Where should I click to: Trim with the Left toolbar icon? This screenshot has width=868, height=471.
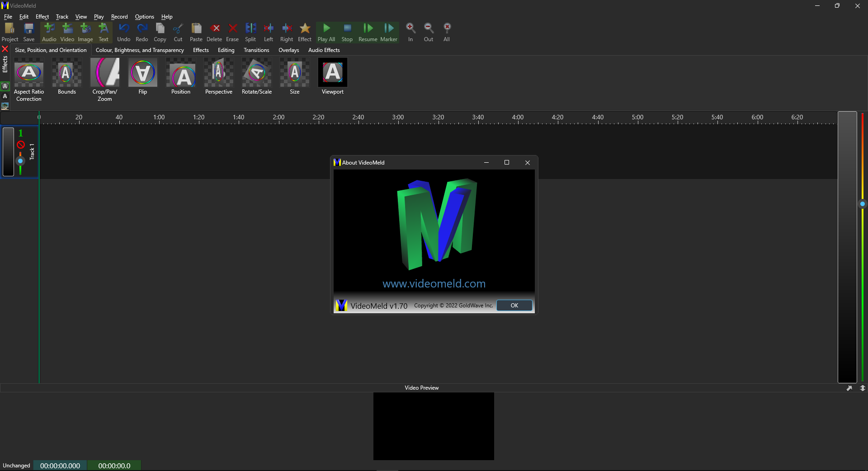pos(269,32)
